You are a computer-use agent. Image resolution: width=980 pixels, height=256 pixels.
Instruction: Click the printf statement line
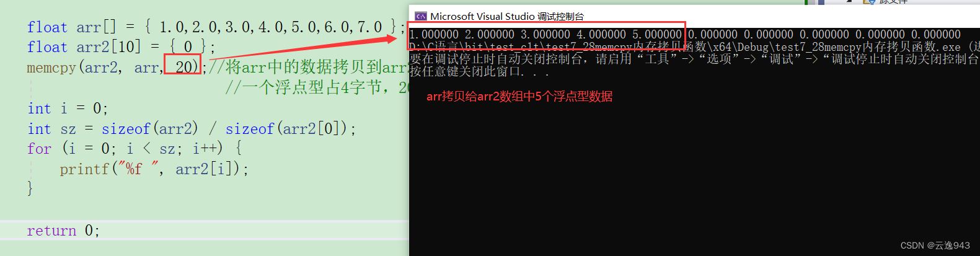pos(154,169)
